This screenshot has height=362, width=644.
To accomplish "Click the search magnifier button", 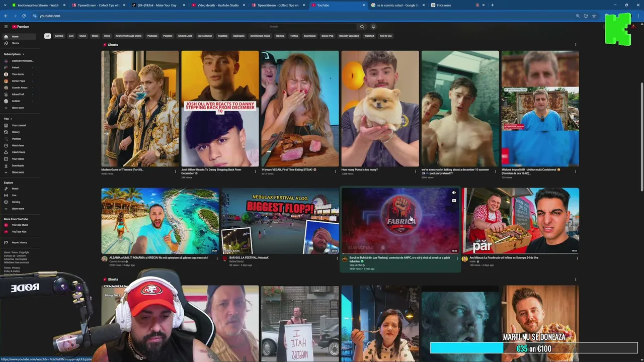I will click(362, 27).
